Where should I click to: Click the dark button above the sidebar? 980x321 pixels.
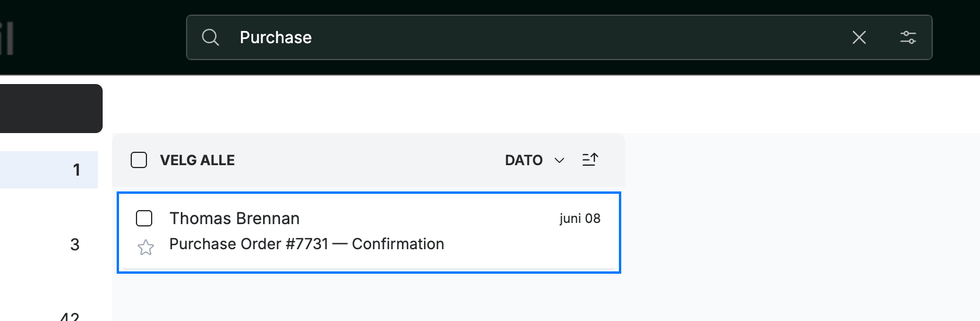tap(51, 109)
